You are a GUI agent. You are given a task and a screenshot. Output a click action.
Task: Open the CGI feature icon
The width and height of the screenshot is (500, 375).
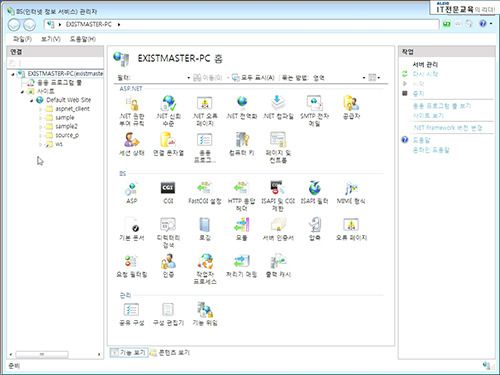pos(168,192)
